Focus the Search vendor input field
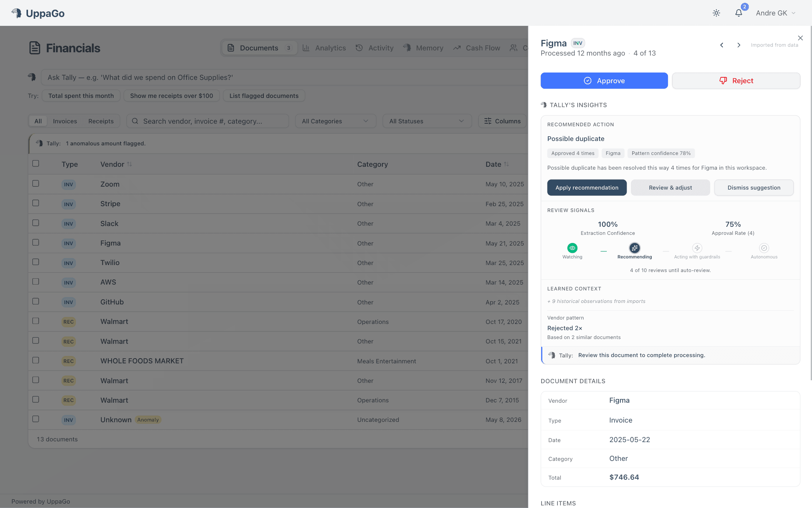This screenshot has width=812, height=508. click(207, 121)
